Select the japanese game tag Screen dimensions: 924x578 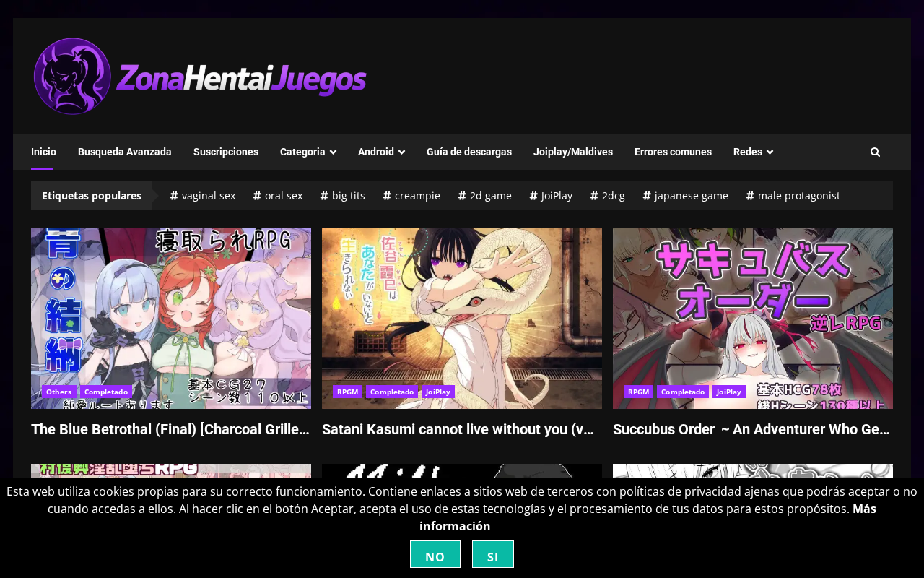point(686,196)
